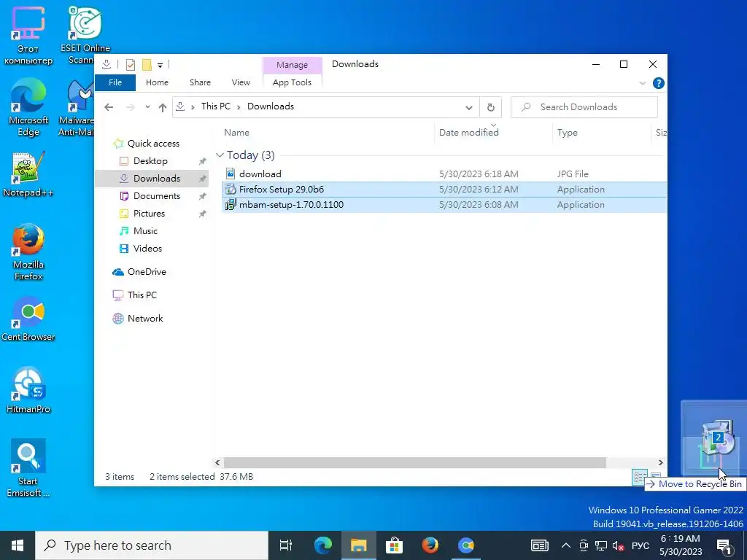Click the taskbar search box

point(152,545)
